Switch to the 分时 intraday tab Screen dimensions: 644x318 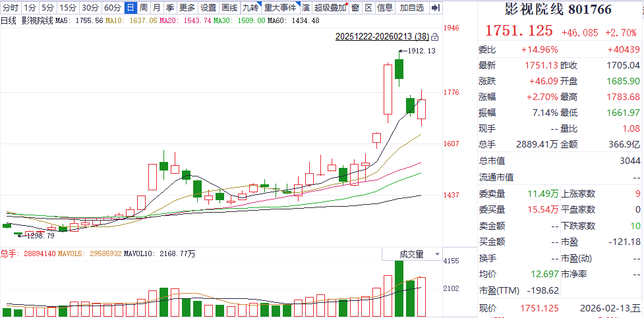pos(11,8)
